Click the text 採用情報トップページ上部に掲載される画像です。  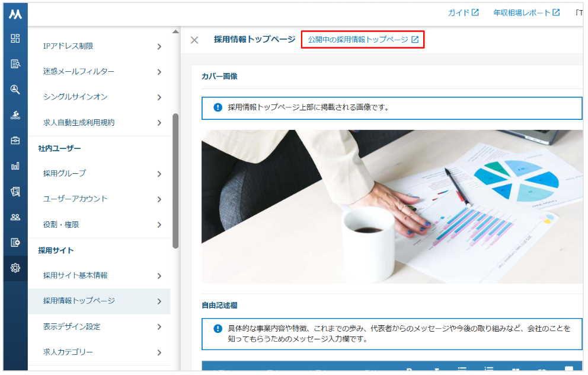[308, 107]
